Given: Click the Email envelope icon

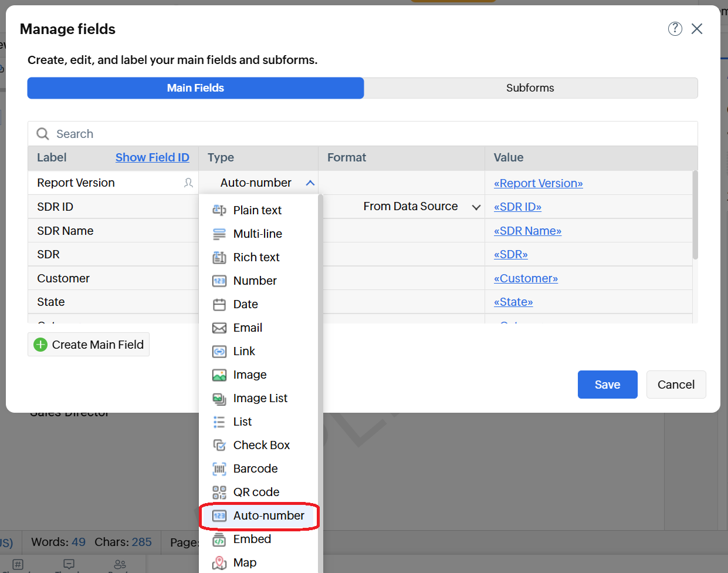Looking at the screenshot, I should point(219,328).
